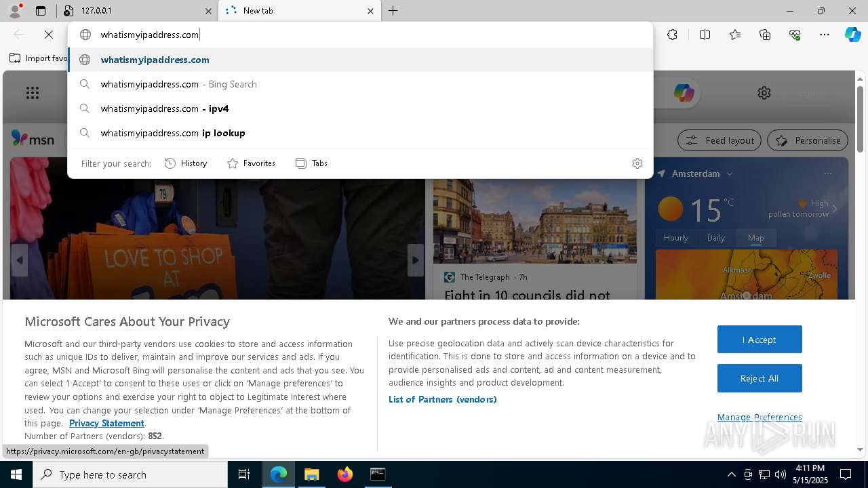Screen dimensions: 868x488
Task: Open the MSN logo link
Action: click(x=33, y=139)
